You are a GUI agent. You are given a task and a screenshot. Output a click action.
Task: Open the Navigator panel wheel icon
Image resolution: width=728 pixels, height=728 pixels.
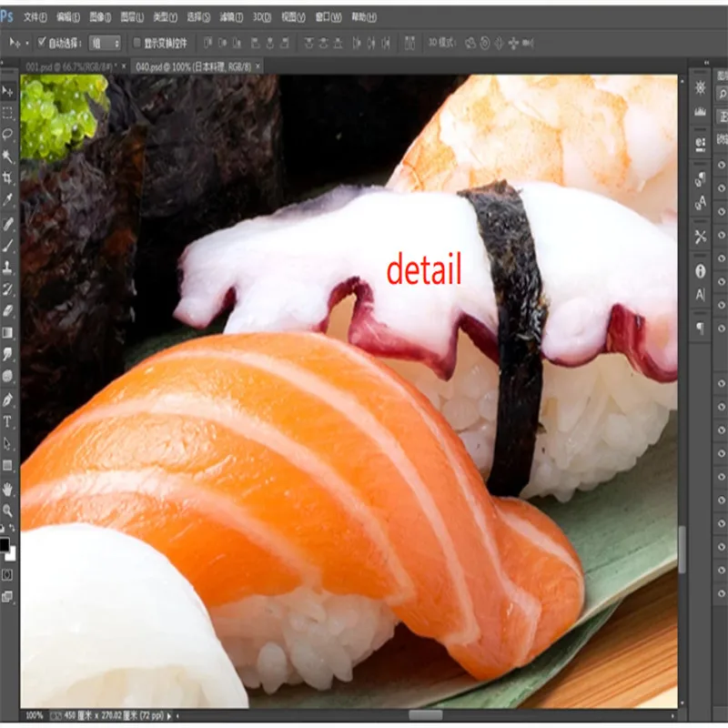tap(700, 87)
